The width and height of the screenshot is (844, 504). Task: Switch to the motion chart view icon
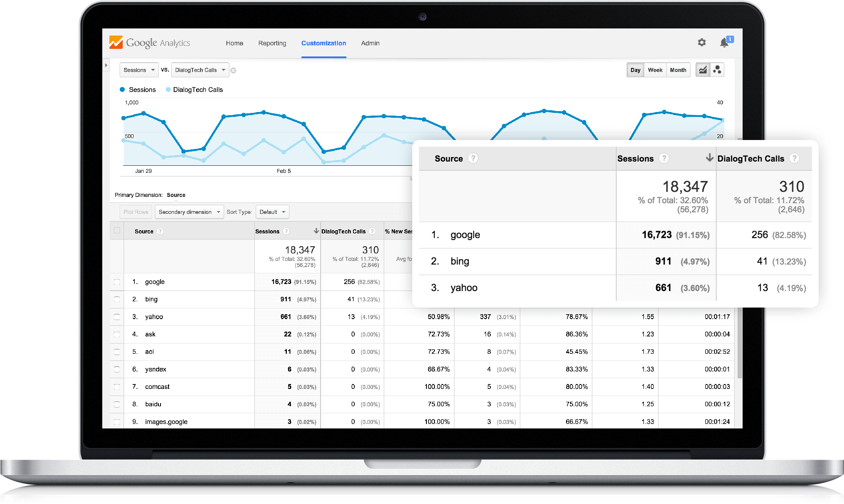pos(717,69)
